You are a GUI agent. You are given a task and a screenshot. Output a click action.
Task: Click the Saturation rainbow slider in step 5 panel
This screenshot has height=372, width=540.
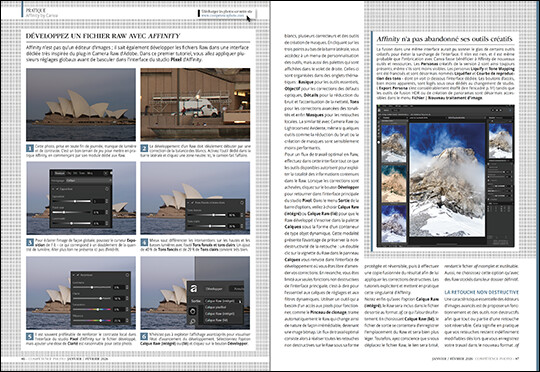(92, 309)
